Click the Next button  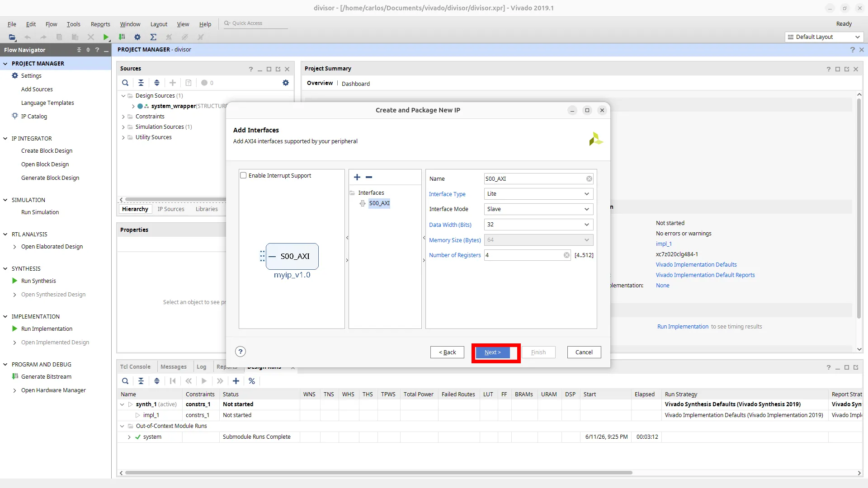[x=492, y=352]
